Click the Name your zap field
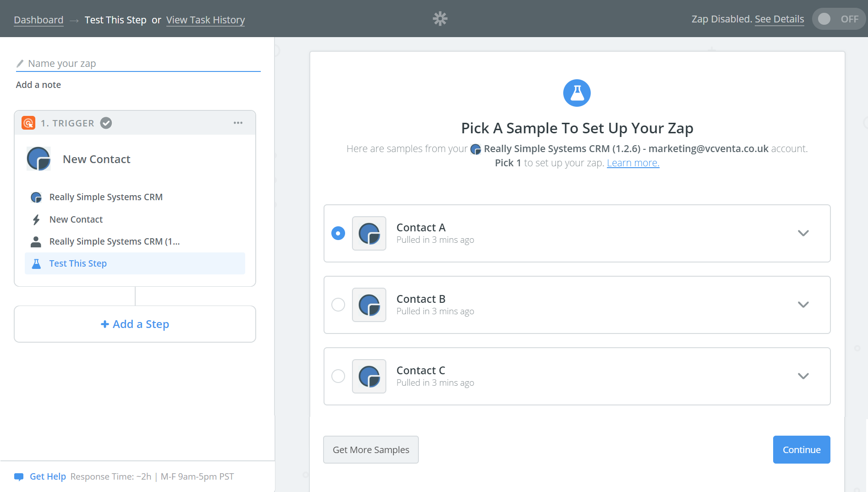The height and width of the screenshot is (492, 868). point(138,63)
